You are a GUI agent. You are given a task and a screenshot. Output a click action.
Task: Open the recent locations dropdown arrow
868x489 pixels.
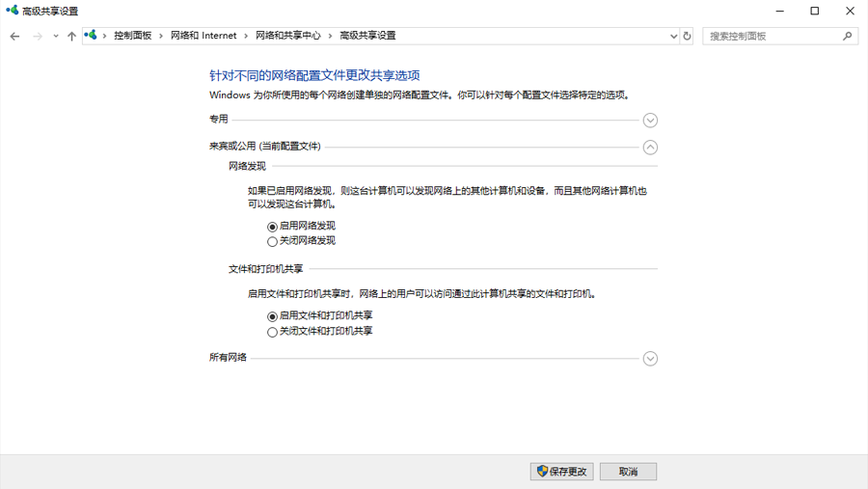pyautogui.click(x=56, y=37)
